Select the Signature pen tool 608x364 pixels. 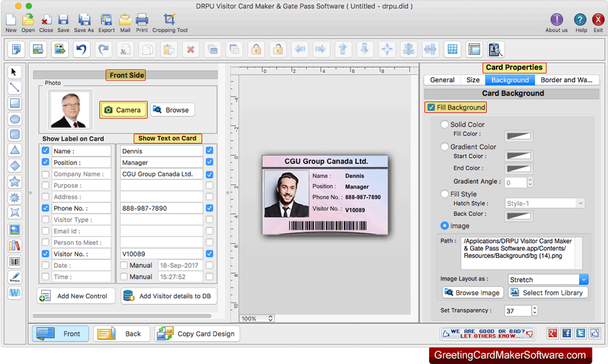click(14, 277)
